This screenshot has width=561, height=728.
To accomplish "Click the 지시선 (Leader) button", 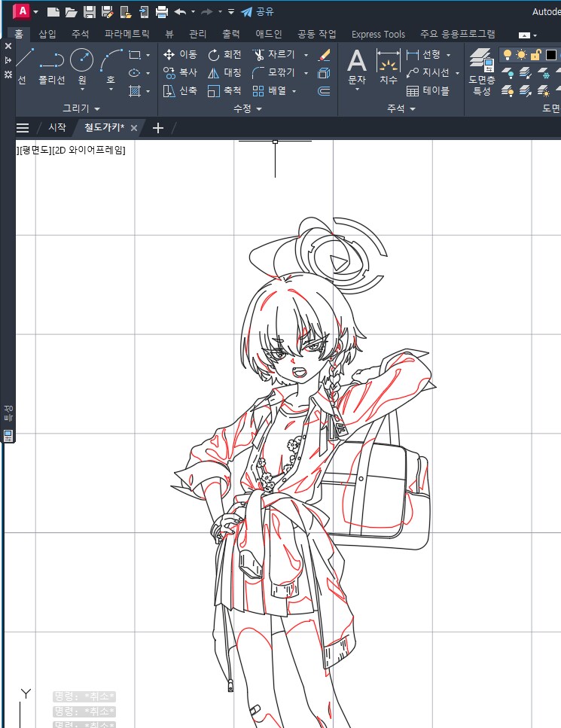I will pyautogui.click(x=428, y=73).
